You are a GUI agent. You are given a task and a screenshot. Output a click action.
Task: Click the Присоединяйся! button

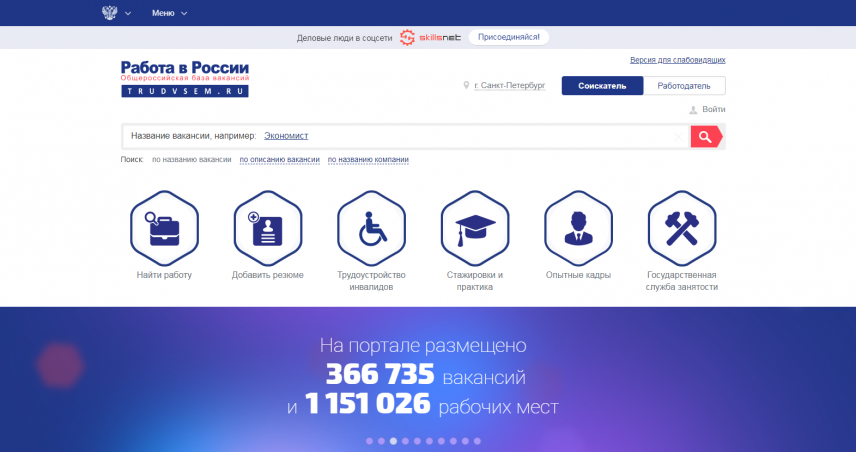pos(509,37)
